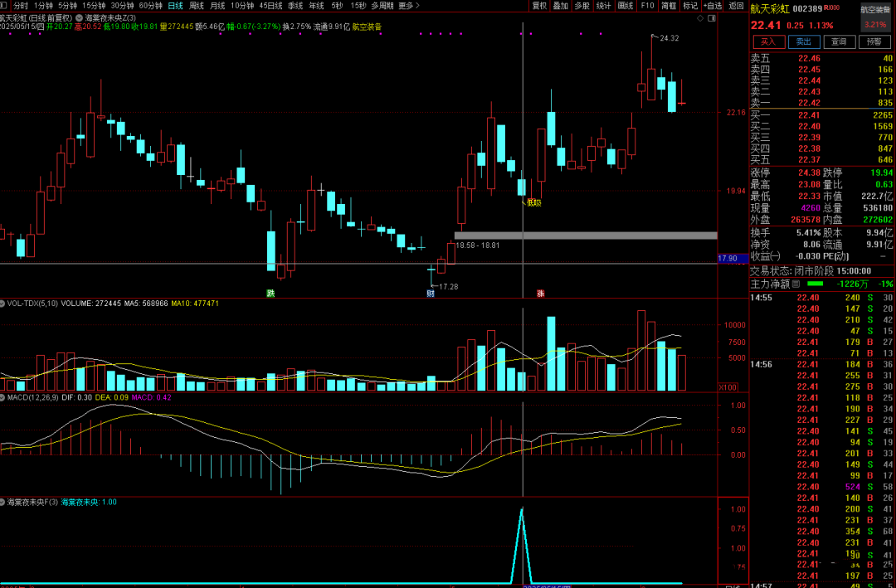Click the 航空装备 sector box
Screen dimensions: 896x588
(875, 10)
